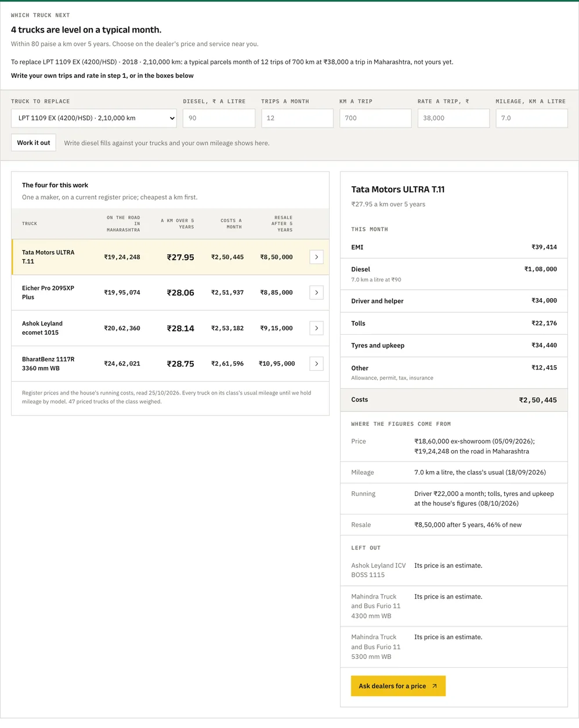This screenshot has height=728, width=579.
Task: Click the EMI amount ₹39,414
Action: tap(544, 247)
